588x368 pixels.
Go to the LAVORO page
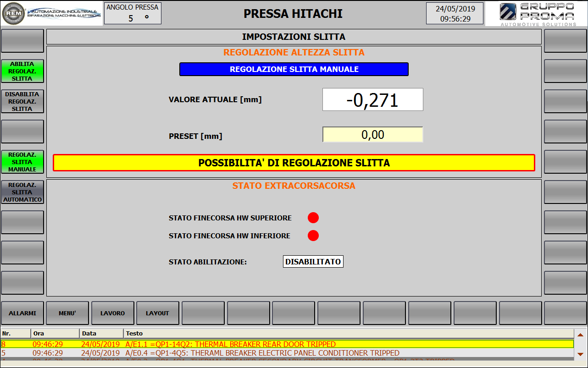pos(113,313)
